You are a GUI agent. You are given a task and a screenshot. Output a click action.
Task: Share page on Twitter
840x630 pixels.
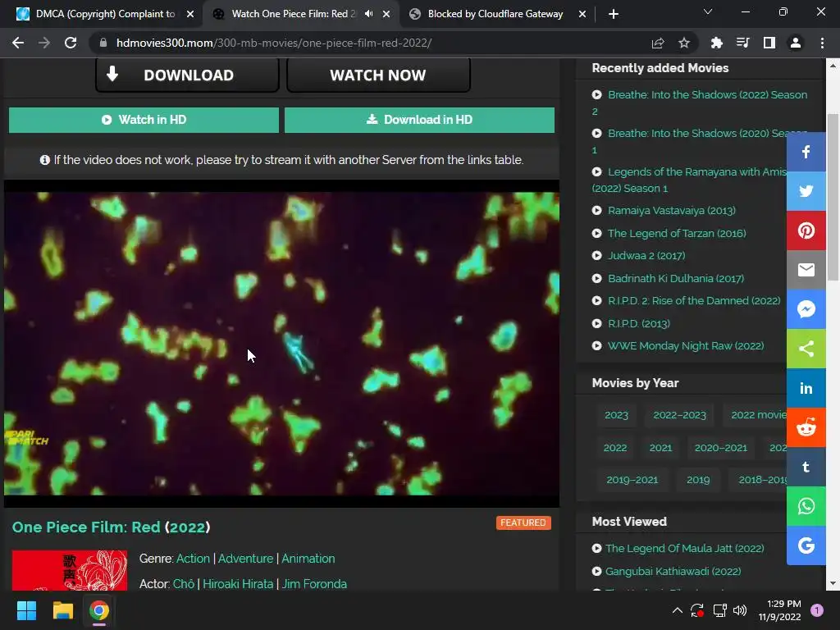click(806, 191)
